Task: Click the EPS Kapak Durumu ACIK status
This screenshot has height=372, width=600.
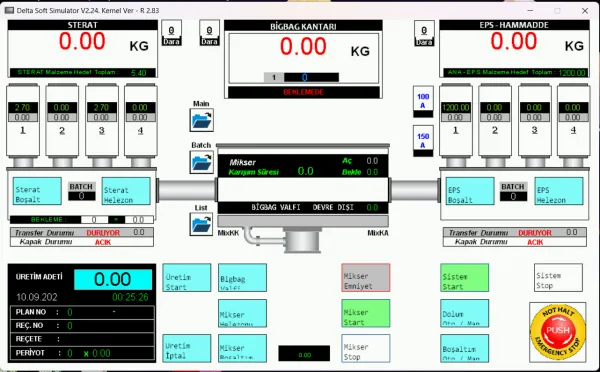Action: (x=535, y=242)
